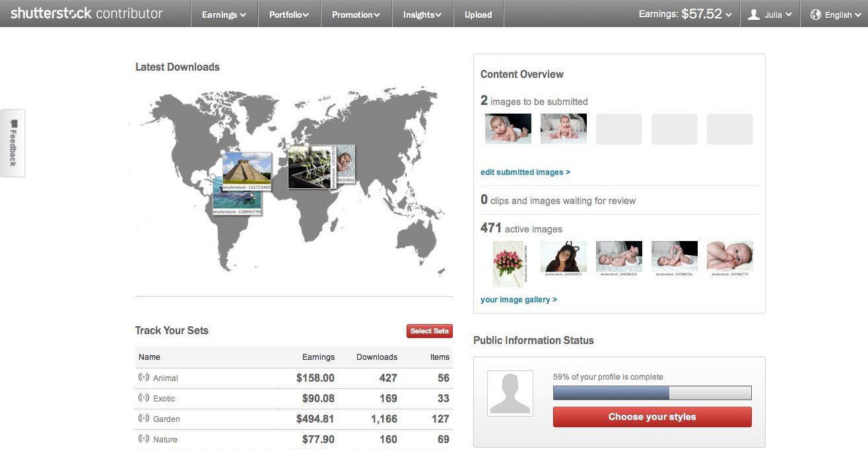
Task: Click the tracking icon next to Nature set
Action: coord(143,439)
